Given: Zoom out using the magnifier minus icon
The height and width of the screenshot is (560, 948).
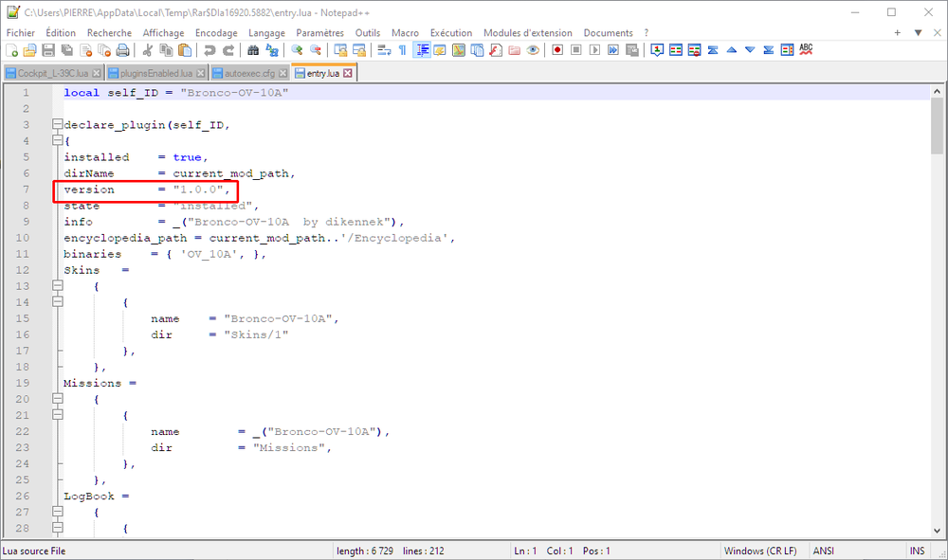Looking at the screenshot, I should coord(316,50).
